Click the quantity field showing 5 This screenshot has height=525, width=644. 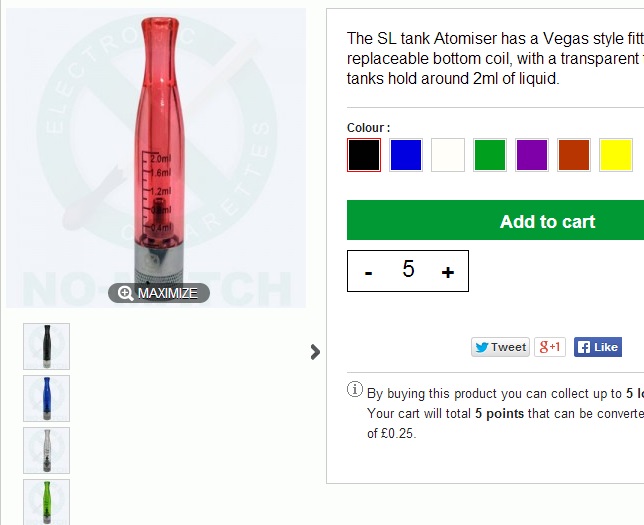[408, 269]
